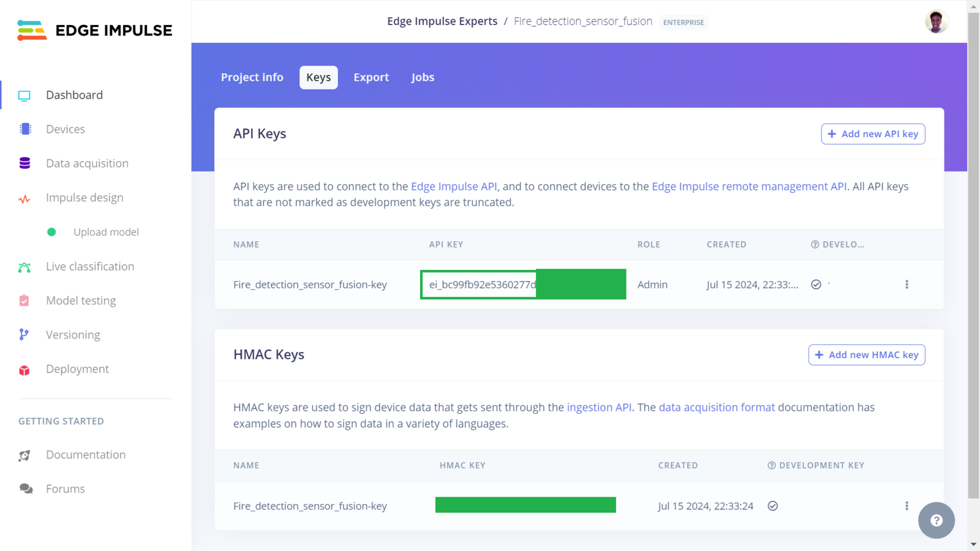
Task: Switch to the Export tab
Action: (x=371, y=77)
